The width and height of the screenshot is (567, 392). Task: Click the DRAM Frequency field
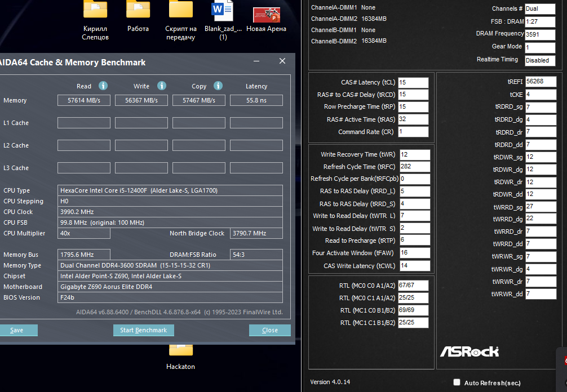coord(540,35)
